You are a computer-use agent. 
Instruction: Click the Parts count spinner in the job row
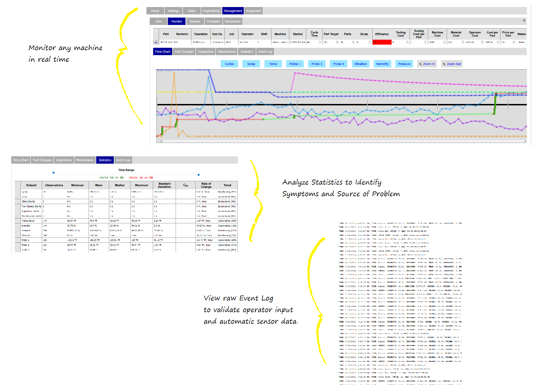[353, 42]
